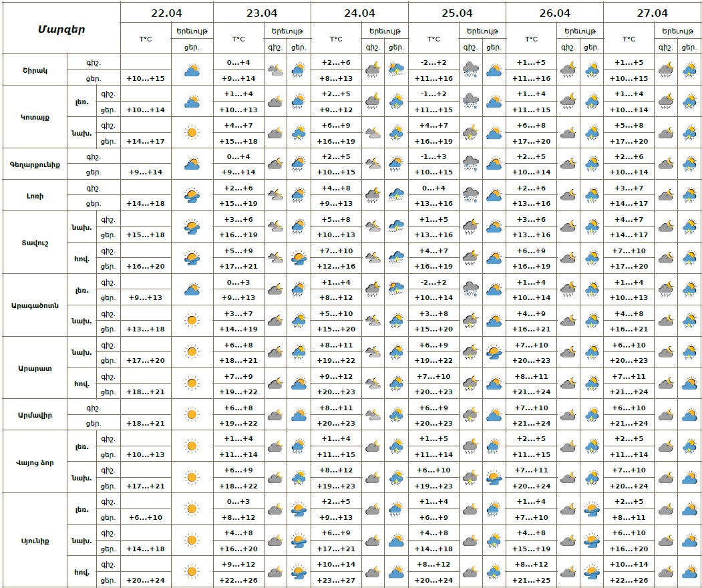This screenshot has height=588, width=702.
Task: Click Armavir's night cloud icon for 24.04
Action: [373, 415]
